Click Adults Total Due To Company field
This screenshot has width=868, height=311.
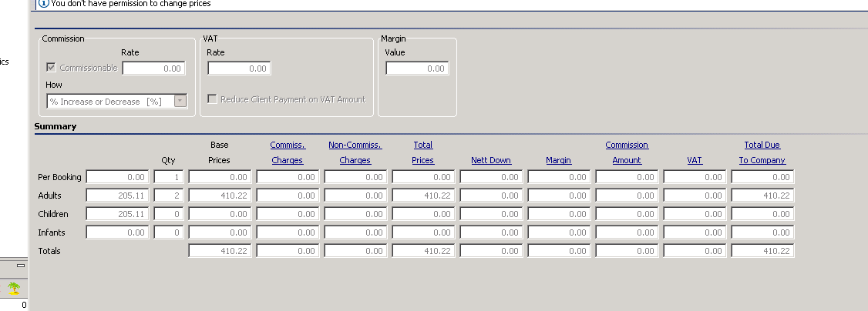click(763, 196)
